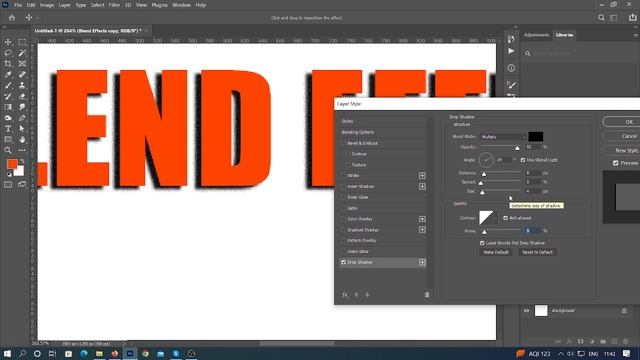The image size is (640, 360).
Task: Toggle Use Global Light checkbox
Action: coord(523,160)
